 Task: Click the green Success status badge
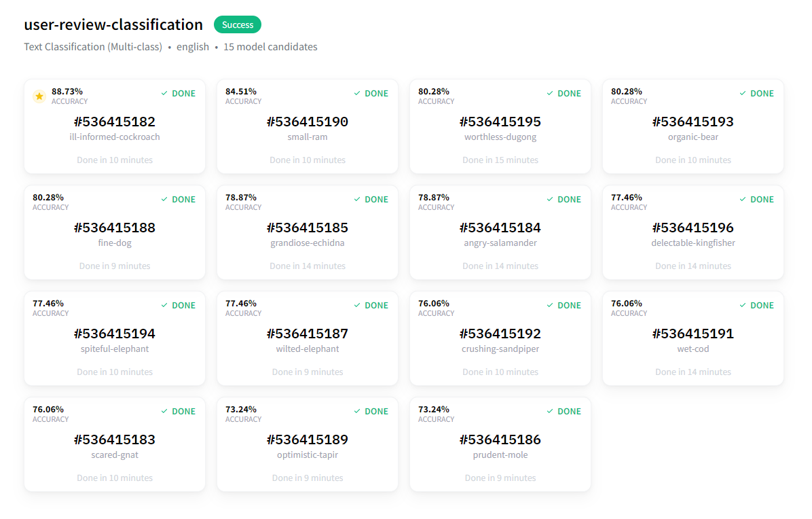pos(237,25)
